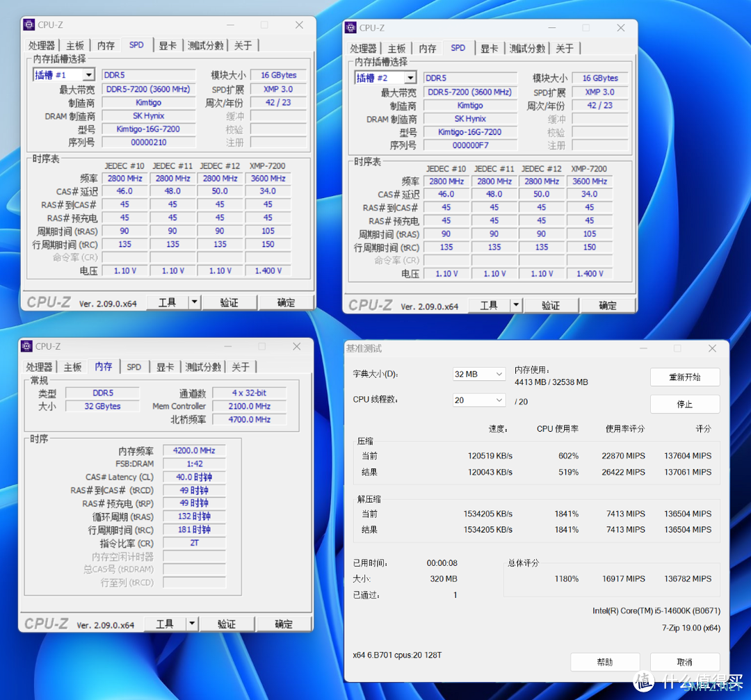751x700 pixels.
Task: Click XMP-7200 voltage value in slot #1
Action: (268, 270)
